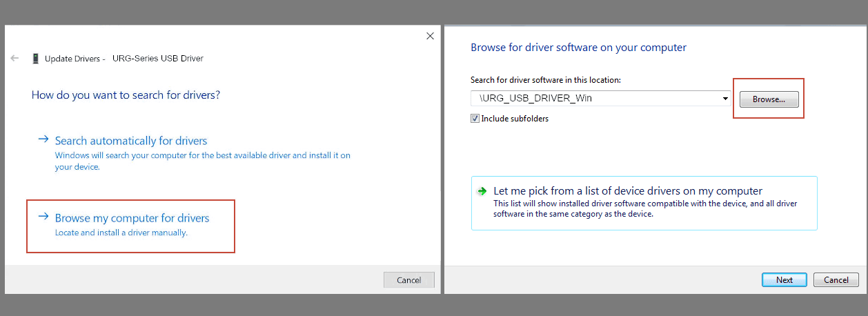Toggle the Include subfolders checkbox
This screenshot has width=868, height=316.
pos(475,119)
